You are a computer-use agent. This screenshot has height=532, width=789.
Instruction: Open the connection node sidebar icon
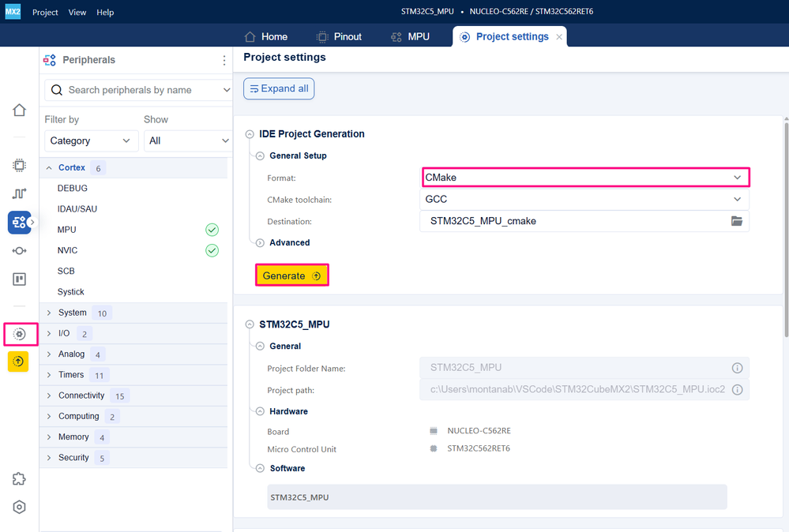(19, 250)
